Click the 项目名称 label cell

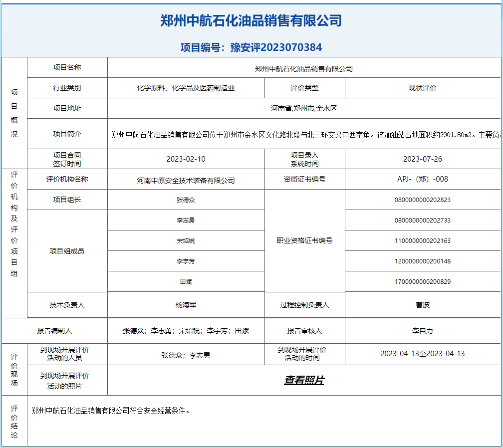pyautogui.click(x=67, y=67)
